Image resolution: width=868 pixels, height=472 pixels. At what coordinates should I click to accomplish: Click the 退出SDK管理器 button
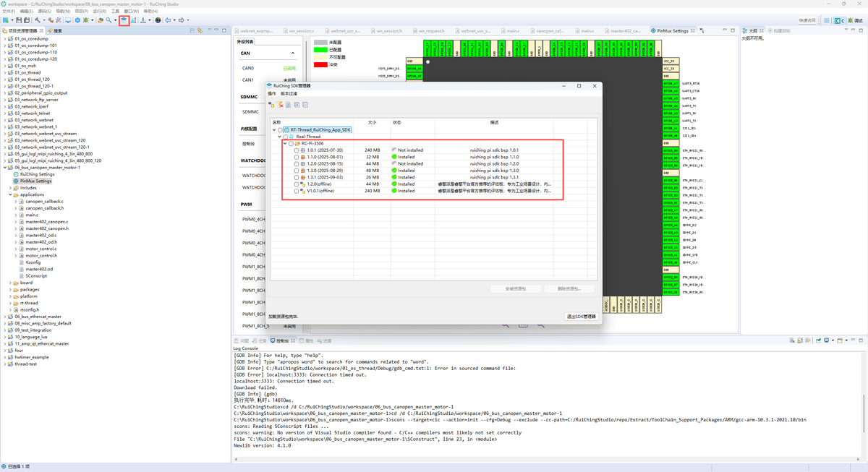pos(582,317)
